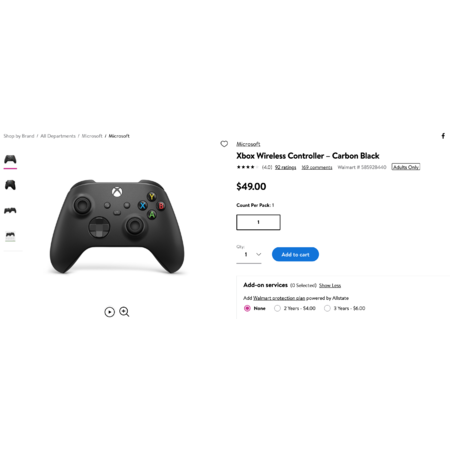The image size is (450, 450).
Task: Add item to favorites with heart icon
Action: (224, 144)
